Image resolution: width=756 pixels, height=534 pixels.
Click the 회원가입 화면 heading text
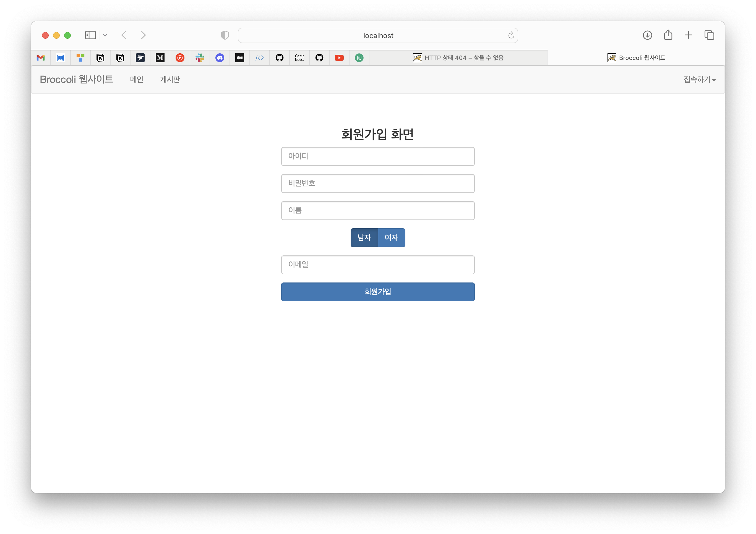(x=378, y=134)
